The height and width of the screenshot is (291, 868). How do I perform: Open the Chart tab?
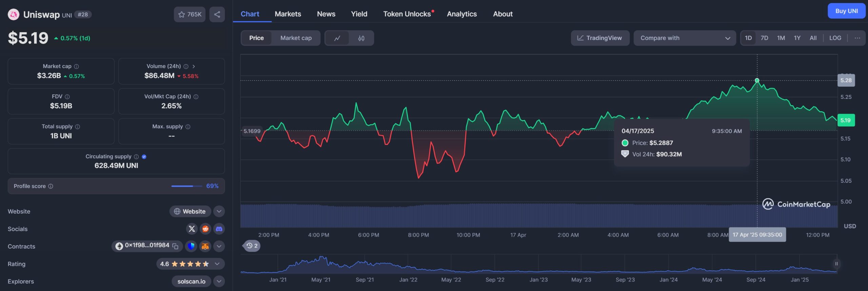click(250, 14)
